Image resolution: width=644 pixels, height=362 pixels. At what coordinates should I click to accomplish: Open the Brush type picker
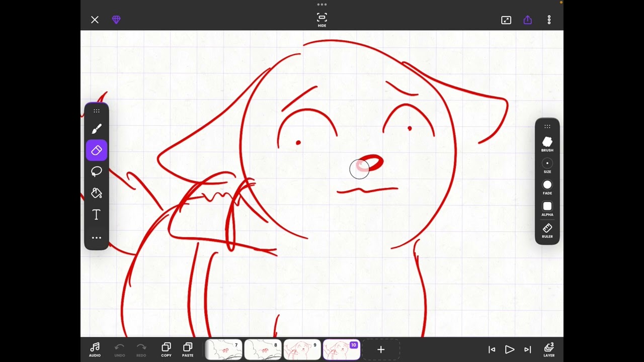click(x=547, y=144)
